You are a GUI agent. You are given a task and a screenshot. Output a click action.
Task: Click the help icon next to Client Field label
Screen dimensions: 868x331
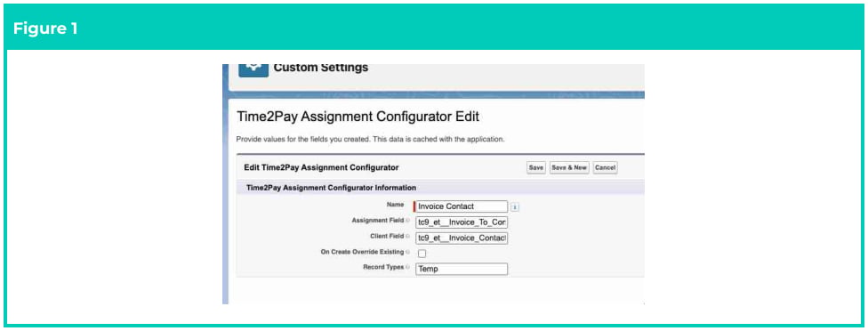tap(407, 237)
